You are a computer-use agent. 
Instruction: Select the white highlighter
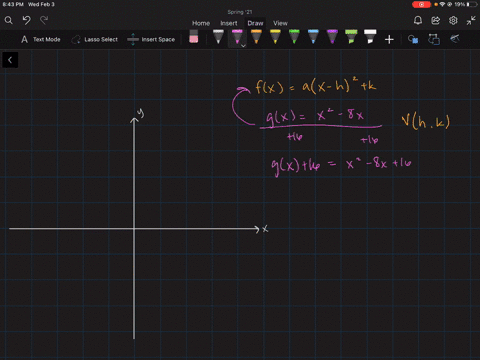coord(370,37)
